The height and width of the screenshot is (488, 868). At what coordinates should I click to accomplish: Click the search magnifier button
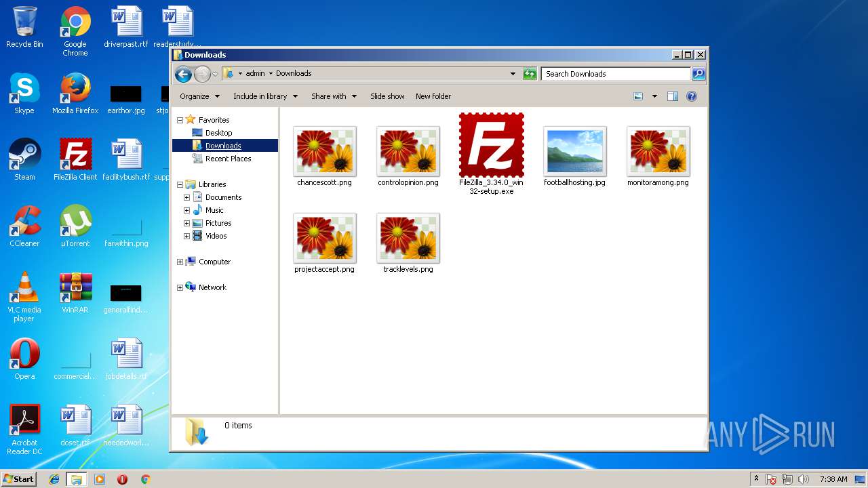(698, 74)
